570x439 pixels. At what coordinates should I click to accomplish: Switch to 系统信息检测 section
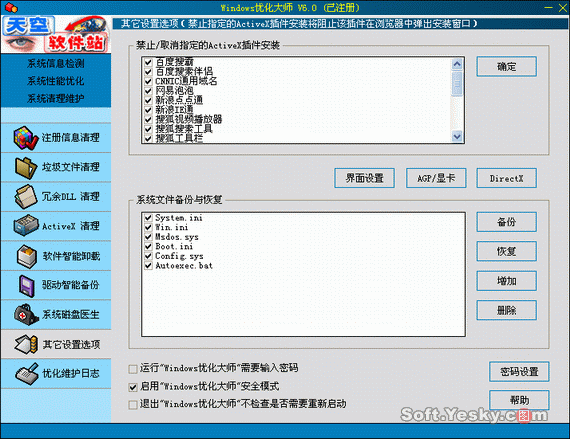click(x=56, y=64)
